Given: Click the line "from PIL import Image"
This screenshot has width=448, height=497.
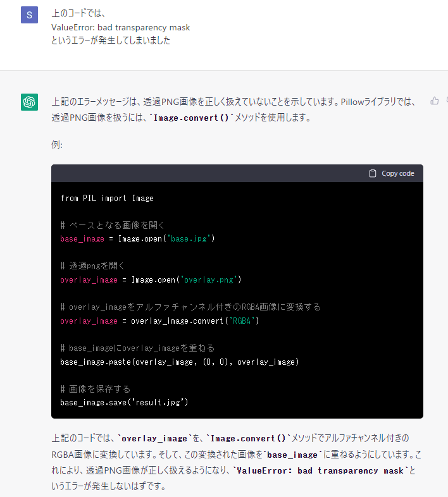Looking at the screenshot, I should [x=107, y=199].
